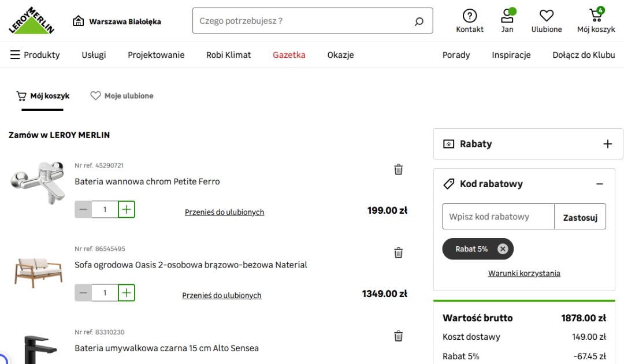The image size is (624, 364).
Task: Open the Jan account icon
Action: point(507,16)
